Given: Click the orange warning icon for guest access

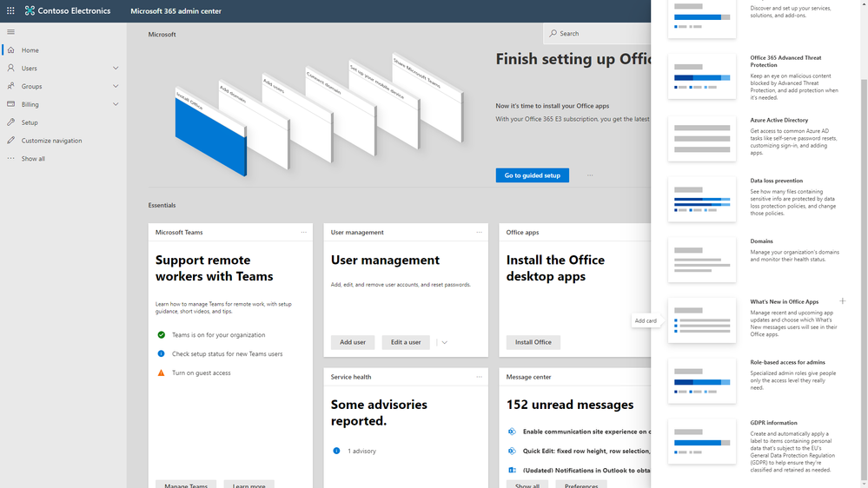Looking at the screenshot, I should pos(161,373).
